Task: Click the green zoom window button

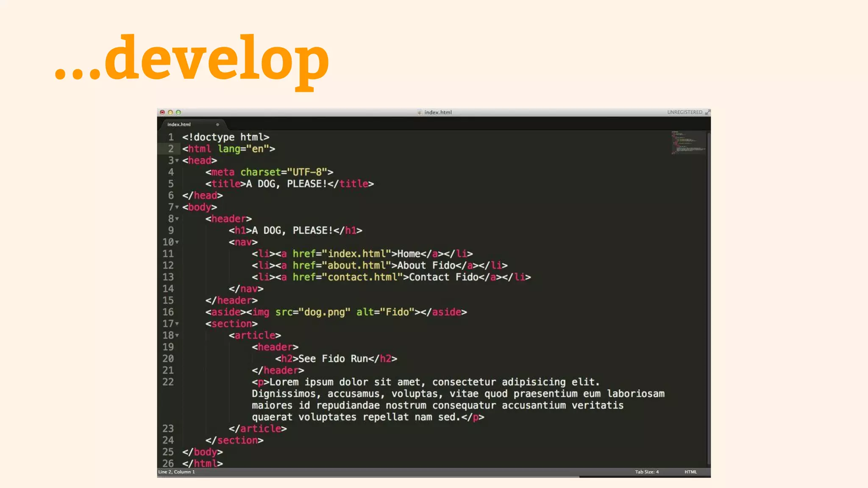Action: coord(178,112)
